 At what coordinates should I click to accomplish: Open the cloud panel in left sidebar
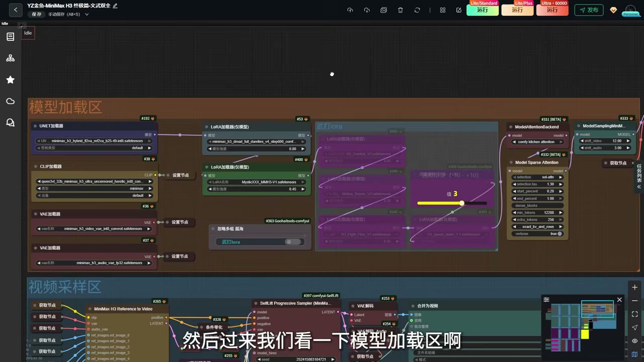(x=10, y=101)
